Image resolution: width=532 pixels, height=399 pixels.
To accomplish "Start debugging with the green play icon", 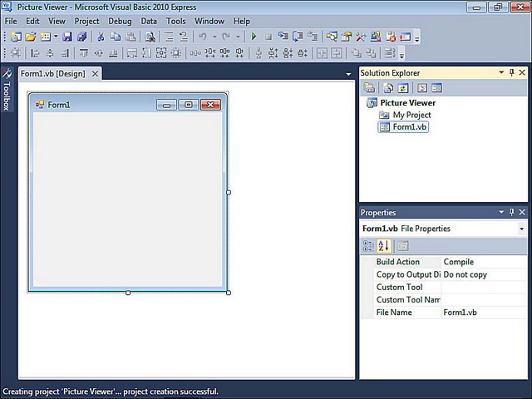I will click(254, 37).
